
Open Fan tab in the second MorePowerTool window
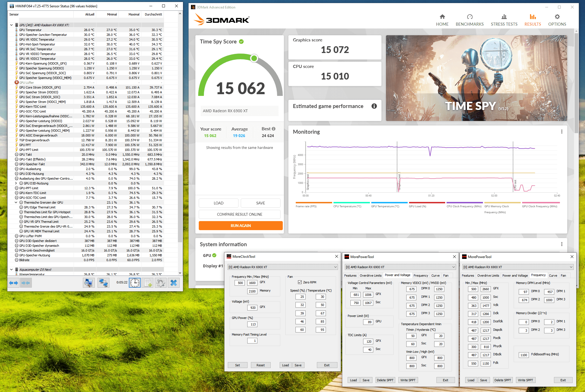pos(563,276)
